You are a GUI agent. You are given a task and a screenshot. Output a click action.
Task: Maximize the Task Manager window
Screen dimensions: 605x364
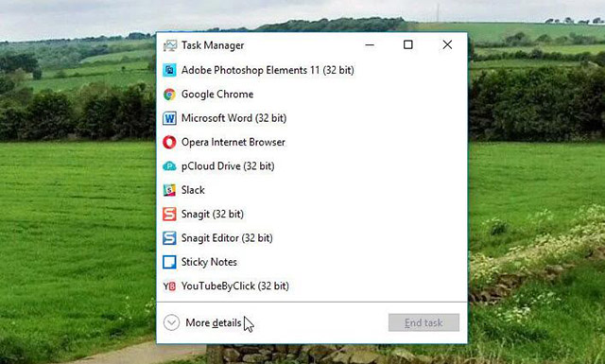tap(408, 45)
